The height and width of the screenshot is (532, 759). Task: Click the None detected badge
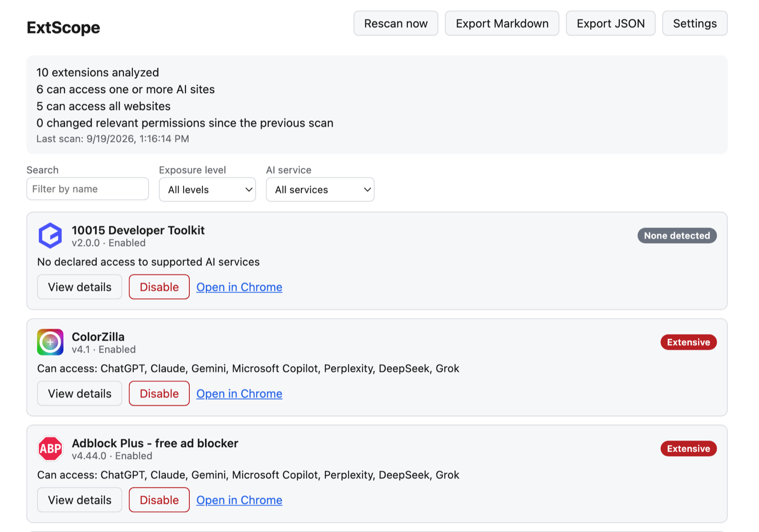[x=677, y=236]
